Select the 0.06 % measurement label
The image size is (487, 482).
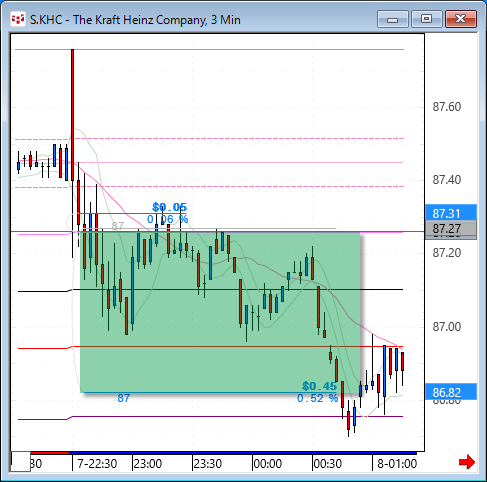tap(168, 219)
